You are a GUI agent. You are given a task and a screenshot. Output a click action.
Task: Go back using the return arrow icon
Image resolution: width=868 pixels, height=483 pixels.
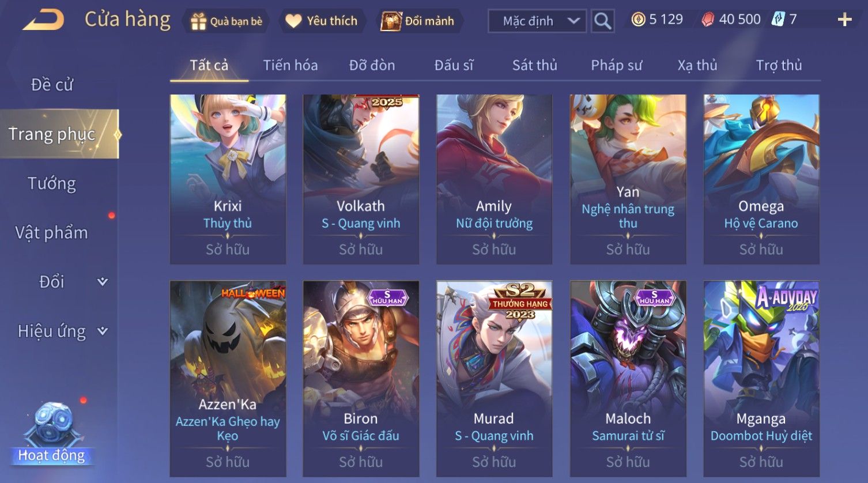tap(43, 20)
